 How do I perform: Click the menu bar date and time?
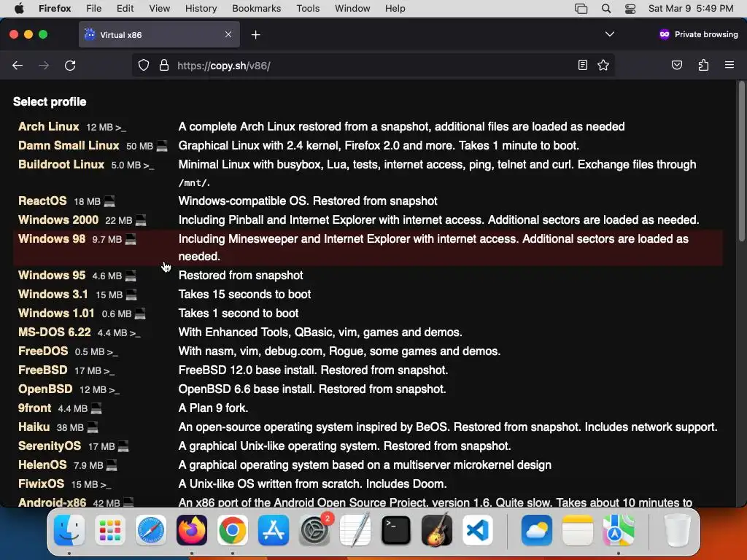coord(690,9)
